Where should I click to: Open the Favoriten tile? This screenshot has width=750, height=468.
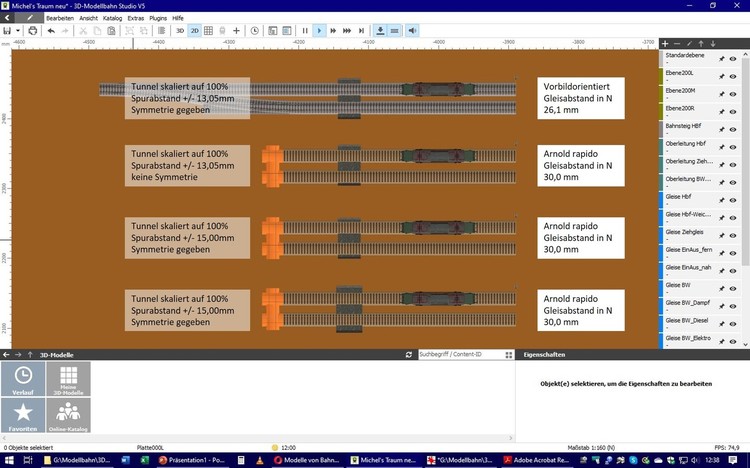point(23,415)
